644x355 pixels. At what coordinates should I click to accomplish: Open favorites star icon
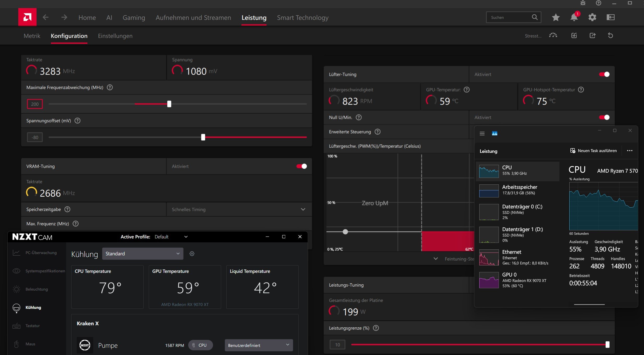(x=556, y=17)
